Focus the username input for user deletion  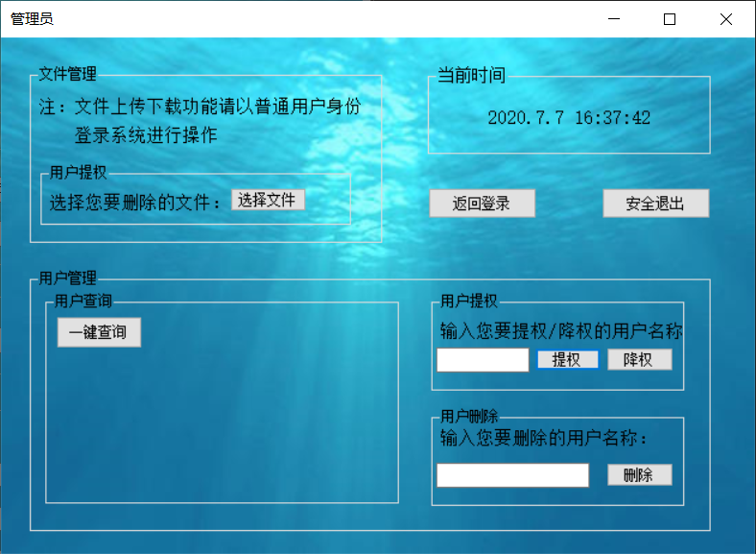coord(512,475)
